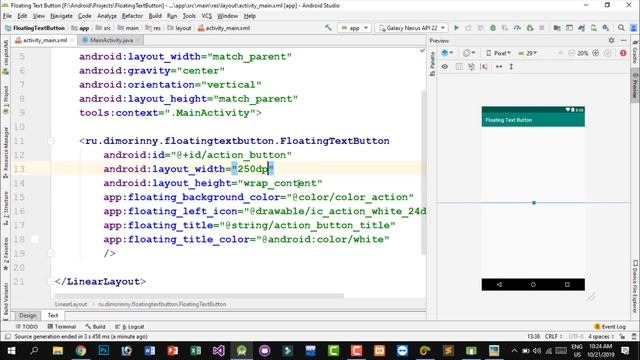Click the Debug app bug icon
This screenshot has height=360, width=640.
493,28
